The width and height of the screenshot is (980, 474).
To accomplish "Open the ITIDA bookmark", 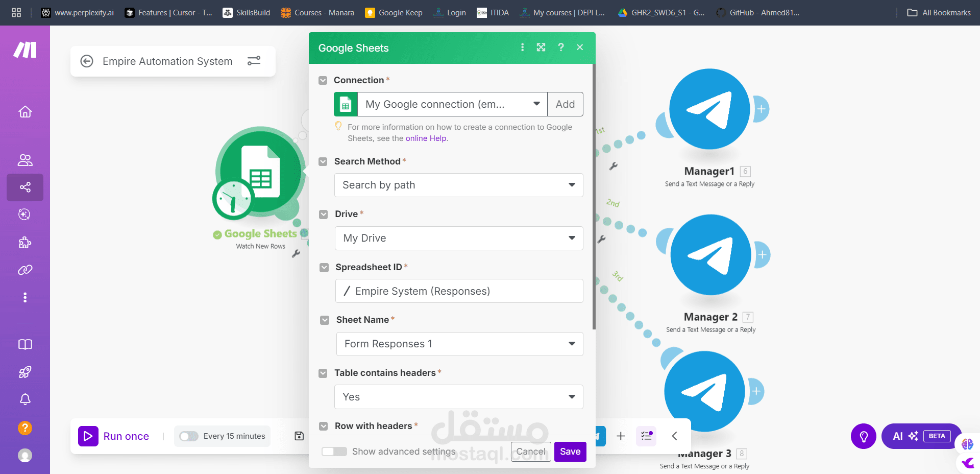I will [493, 13].
